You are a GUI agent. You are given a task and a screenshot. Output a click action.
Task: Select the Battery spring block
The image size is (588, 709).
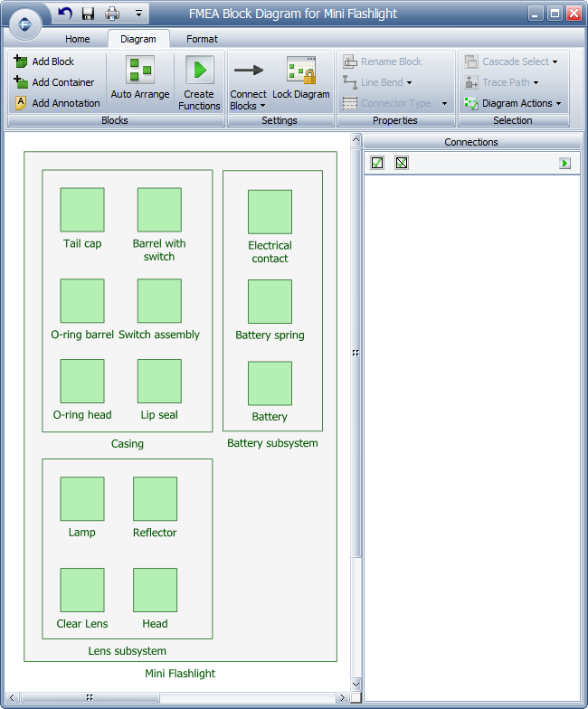[x=270, y=302]
